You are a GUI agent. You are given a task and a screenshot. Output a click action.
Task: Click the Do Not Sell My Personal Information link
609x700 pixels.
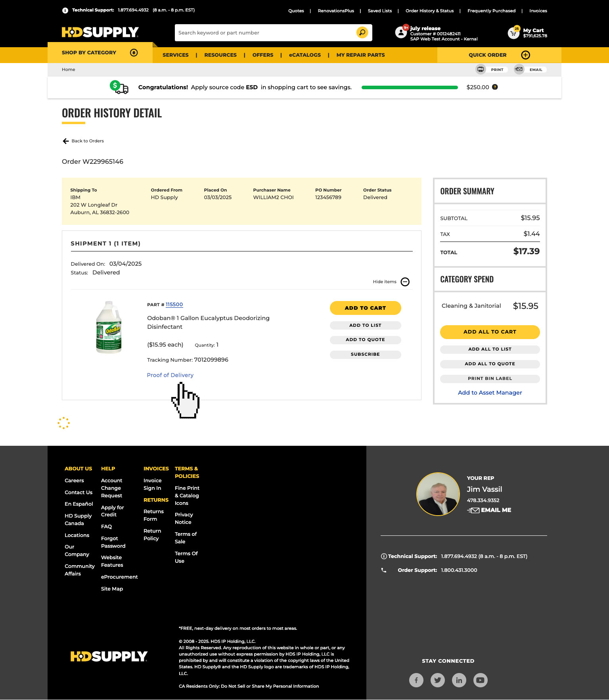(249, 687)
